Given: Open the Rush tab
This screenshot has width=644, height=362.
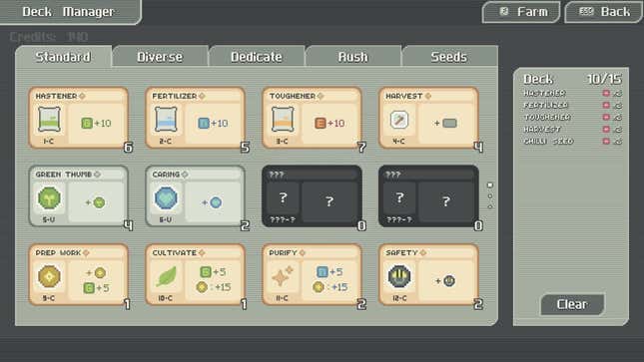Looking at the screenshot, I should (353, 56).
